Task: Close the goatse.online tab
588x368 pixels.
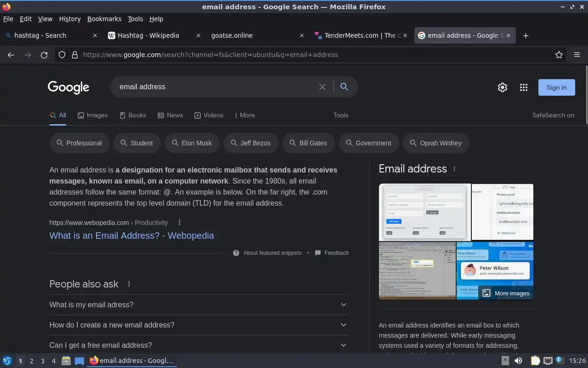Action: (302, 35)
